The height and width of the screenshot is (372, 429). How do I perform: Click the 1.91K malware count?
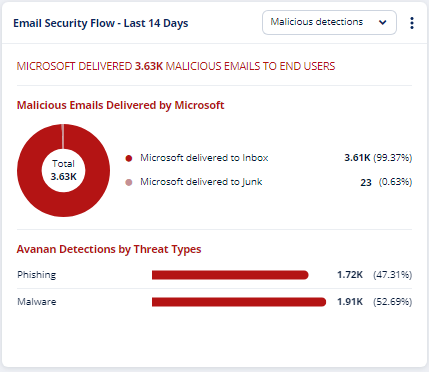pyautogui.click(x=350, y=302)
